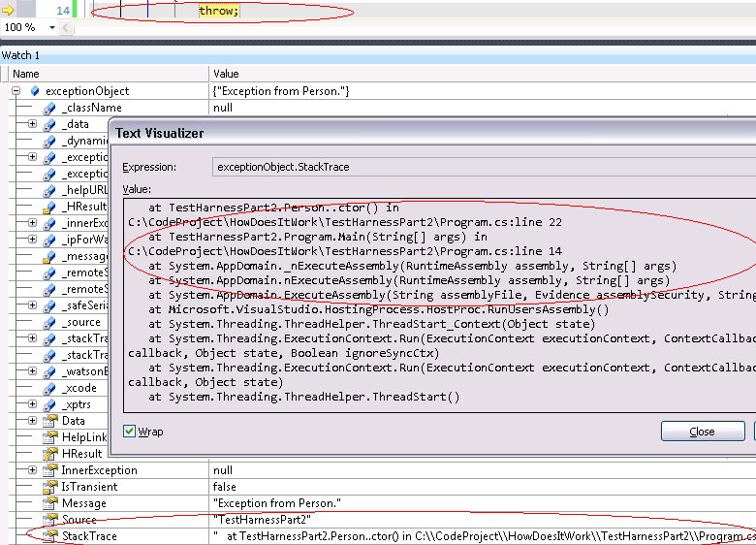Image resolution: width=756 pixels, height=545 pixels.
Task: Click the _safeSeri field icon
Action: click(49, 305)
